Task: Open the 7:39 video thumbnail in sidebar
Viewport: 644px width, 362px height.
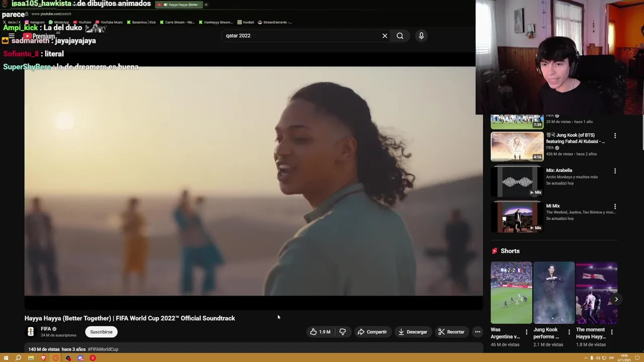Action: coord(517,122)
